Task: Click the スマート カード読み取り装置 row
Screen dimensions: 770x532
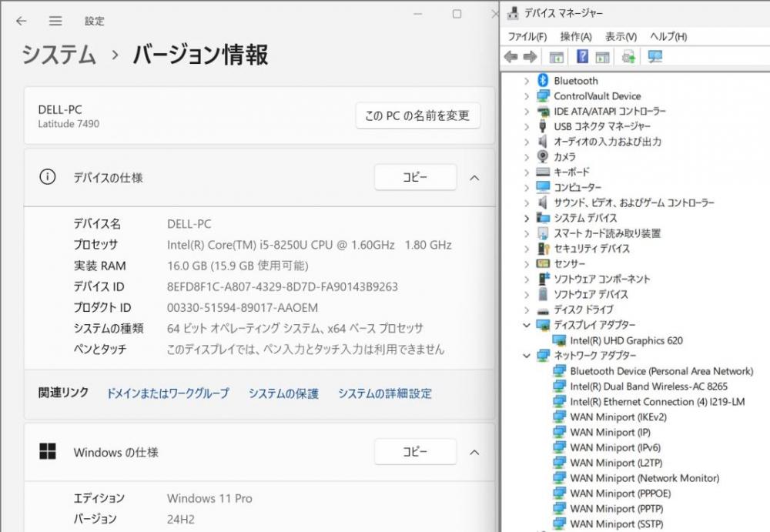Action: (607, 233)
